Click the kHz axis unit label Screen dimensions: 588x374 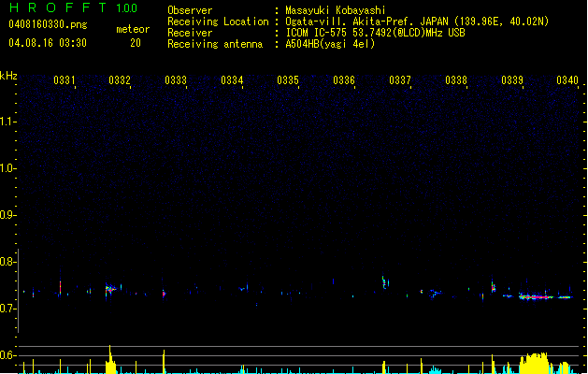pos(8,76)
